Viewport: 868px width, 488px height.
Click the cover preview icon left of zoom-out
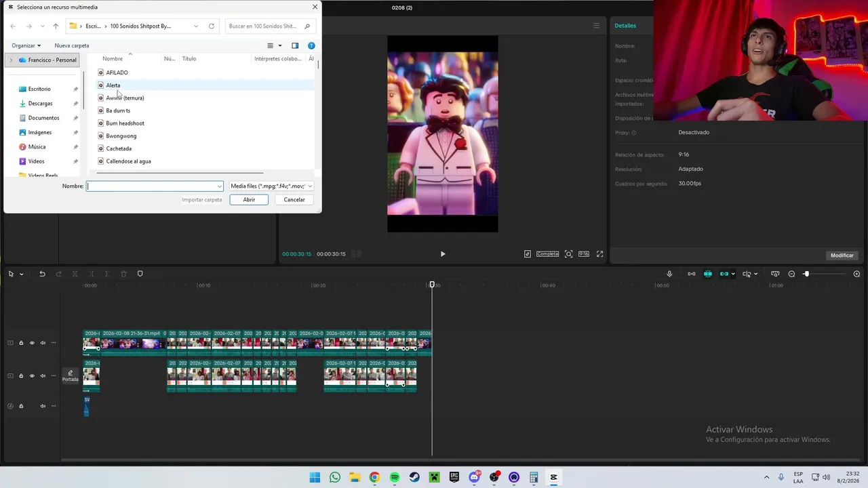(x=775, y=274)
